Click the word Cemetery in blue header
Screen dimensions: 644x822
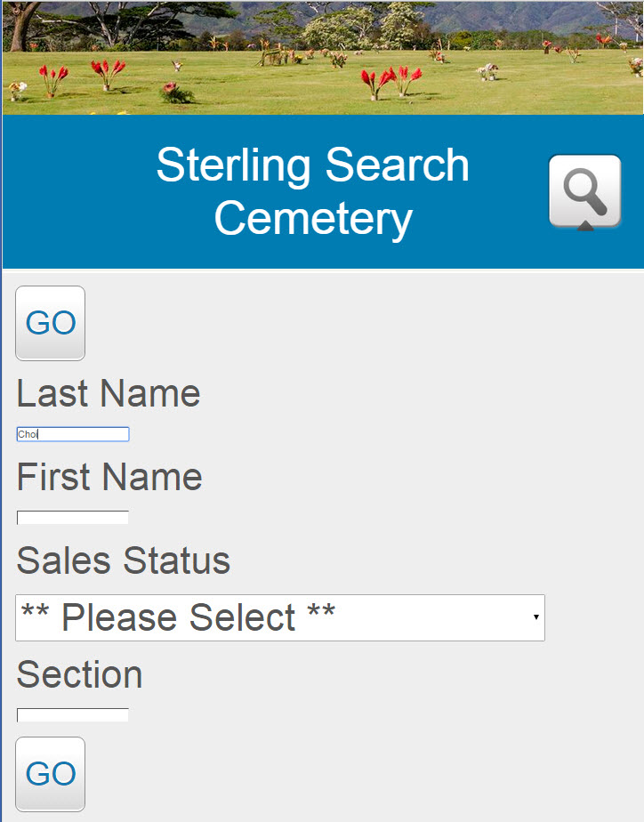(x=313, y=218)
